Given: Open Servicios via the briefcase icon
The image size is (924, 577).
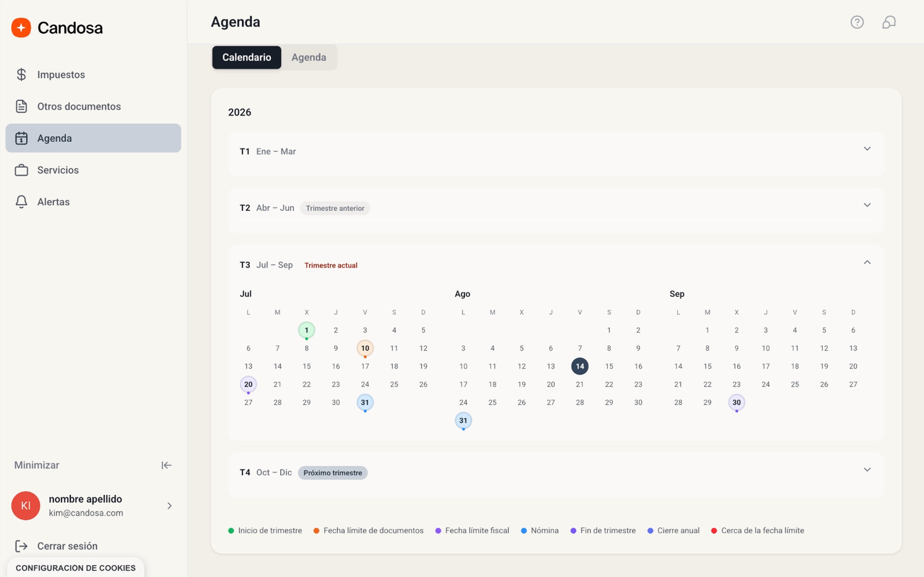Looking at the screenshot, I should tap(21, 170).
